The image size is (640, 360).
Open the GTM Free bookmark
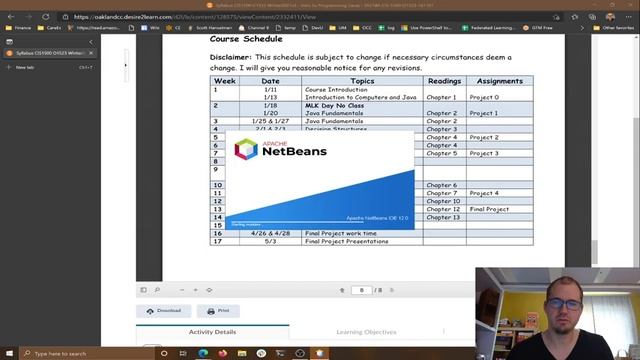point(538,28)
